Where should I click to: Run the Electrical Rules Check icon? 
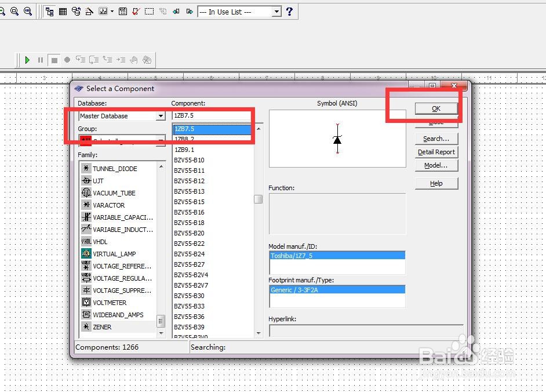tap(136, 12)
